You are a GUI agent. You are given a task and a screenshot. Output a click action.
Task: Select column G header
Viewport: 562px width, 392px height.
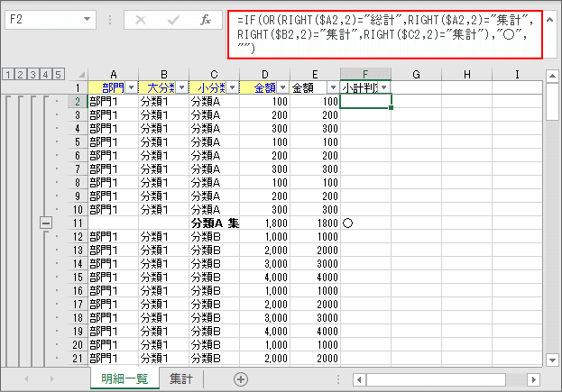click(x=416, y=73)
